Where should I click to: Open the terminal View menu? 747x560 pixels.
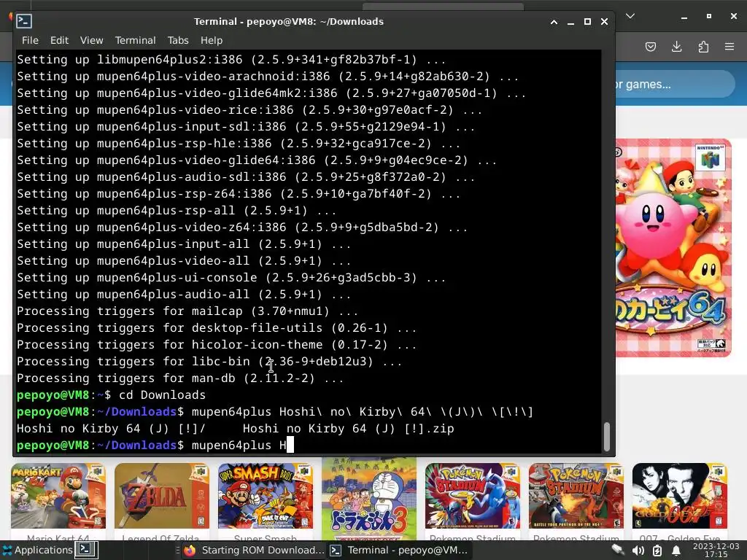pos(91,41)
